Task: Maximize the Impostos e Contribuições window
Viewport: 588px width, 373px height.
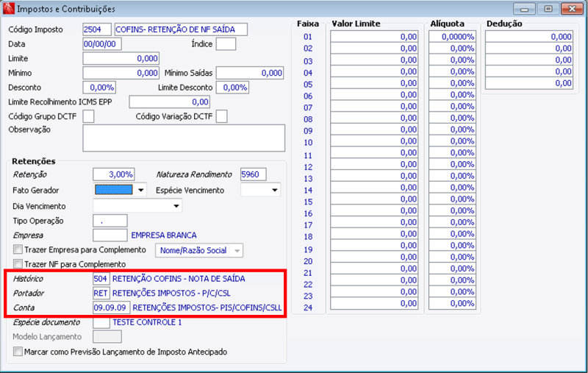Action: 548,9
